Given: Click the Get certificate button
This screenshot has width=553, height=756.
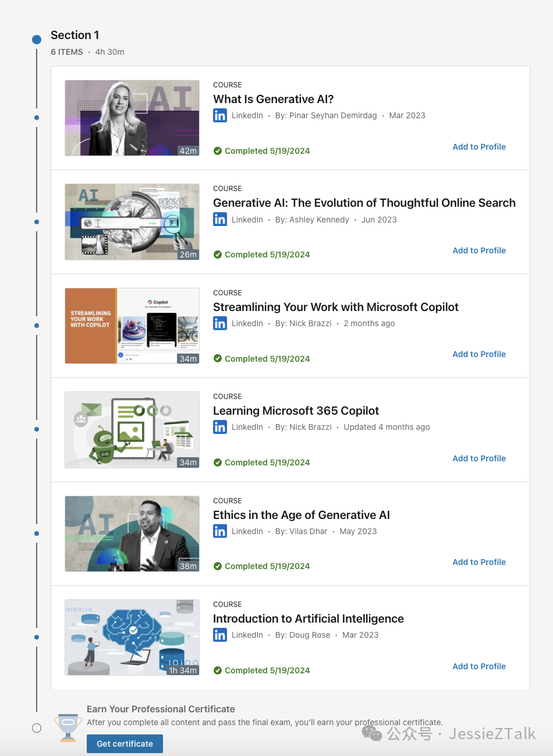Looking at the screenshot, I should 125,744.
